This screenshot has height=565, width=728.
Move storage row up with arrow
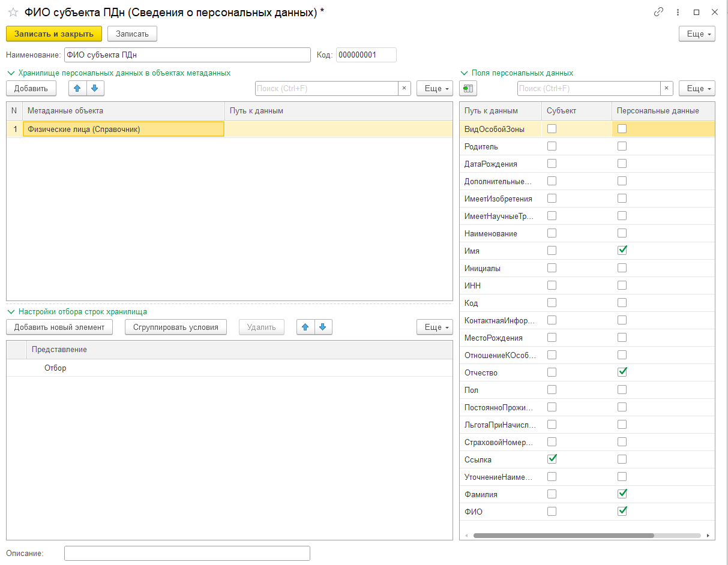tap(77, 89)
